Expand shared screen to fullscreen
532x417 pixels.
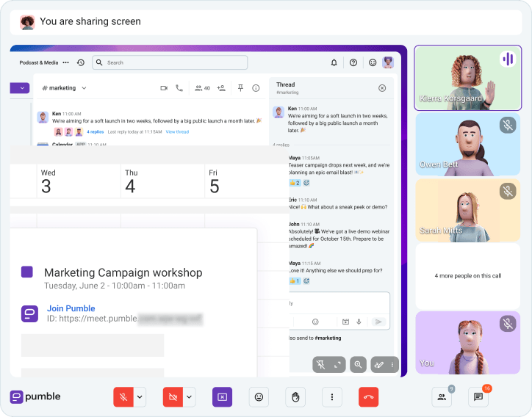(337, 365)
